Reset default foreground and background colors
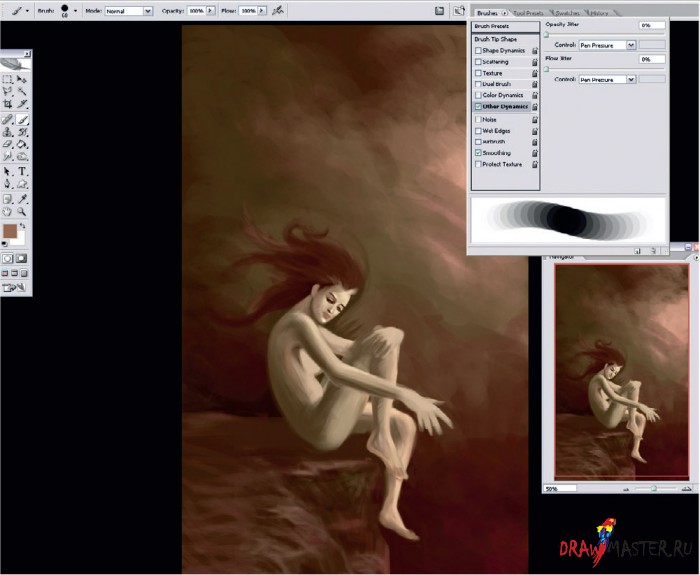Screen dimensions: 700x575 pyautogui.click(x=4, y=244)
